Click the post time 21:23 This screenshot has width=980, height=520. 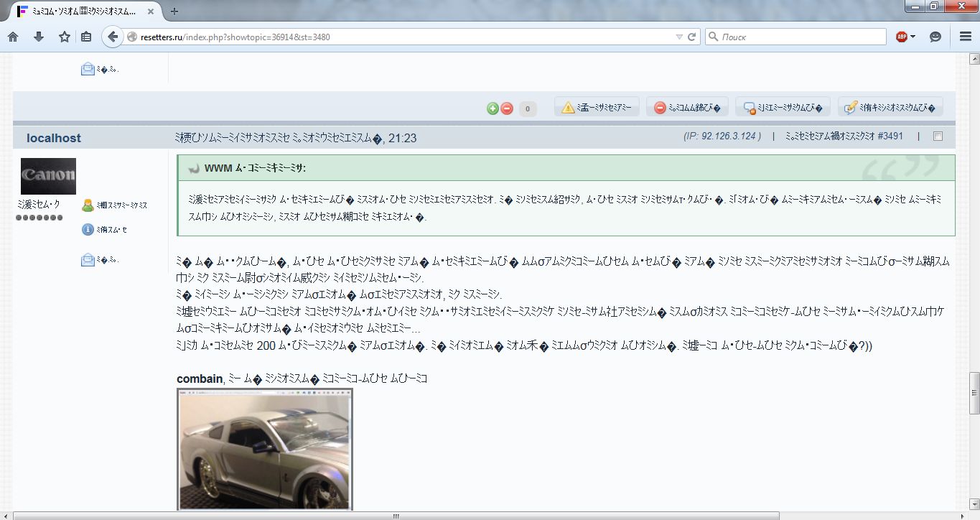(402, 138)
